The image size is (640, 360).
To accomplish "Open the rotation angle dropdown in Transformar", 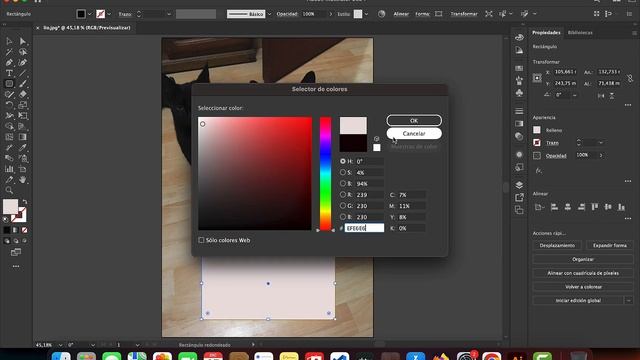I will point(575,95).
